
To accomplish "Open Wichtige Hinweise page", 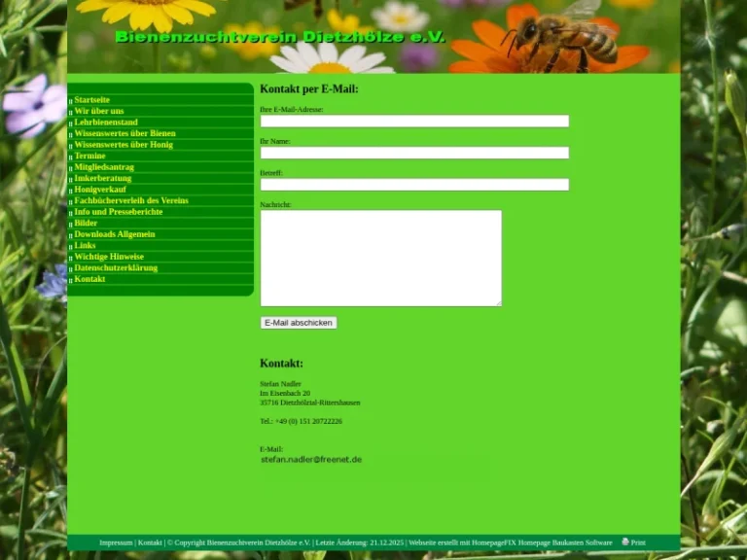I will coord(109,257).
